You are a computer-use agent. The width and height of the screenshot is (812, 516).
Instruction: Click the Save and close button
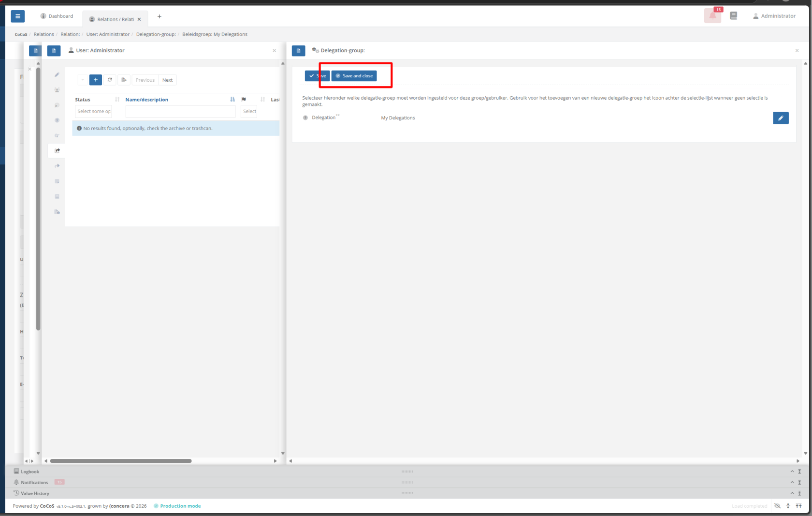(354, 76)
